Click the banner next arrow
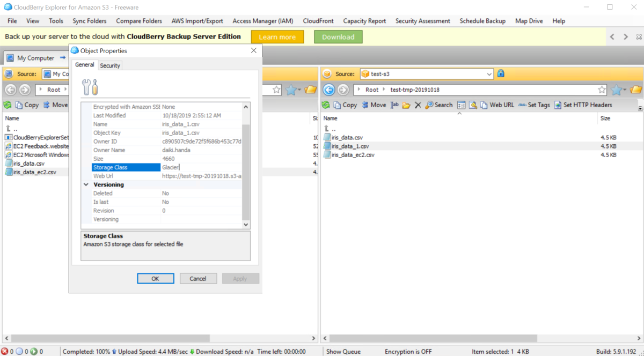The width and height of the screenshot is (644, 356). 626,37
